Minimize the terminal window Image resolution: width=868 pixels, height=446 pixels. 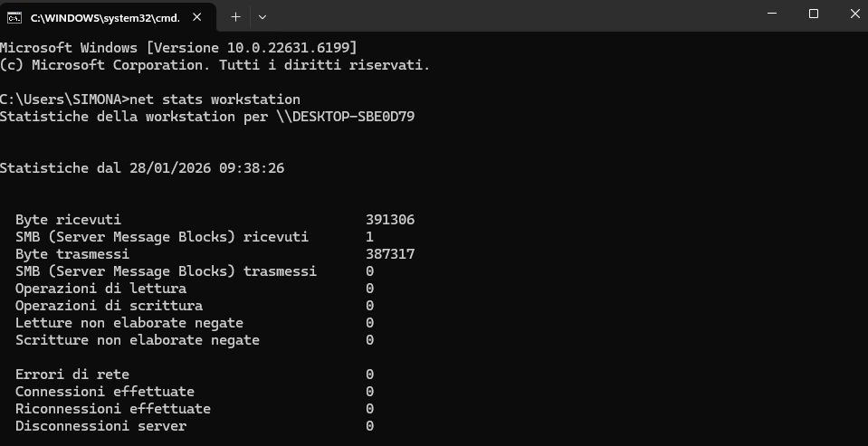[772, 14]
